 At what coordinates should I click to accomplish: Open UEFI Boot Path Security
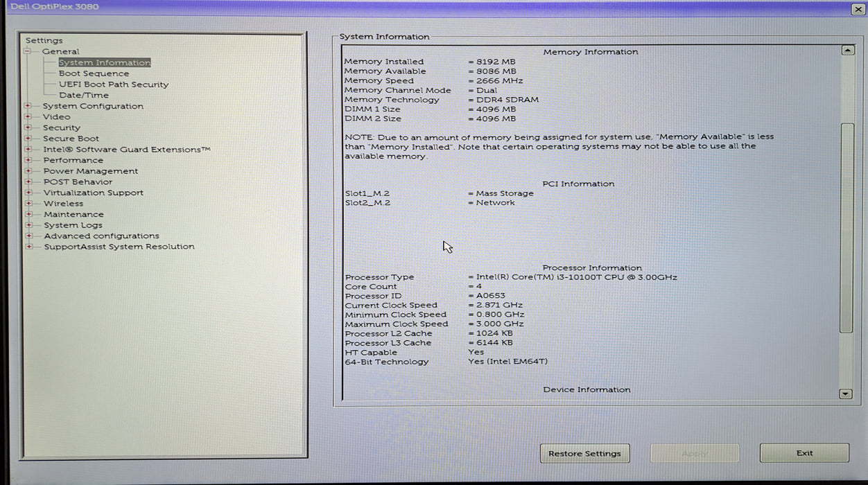coord(114,85)
